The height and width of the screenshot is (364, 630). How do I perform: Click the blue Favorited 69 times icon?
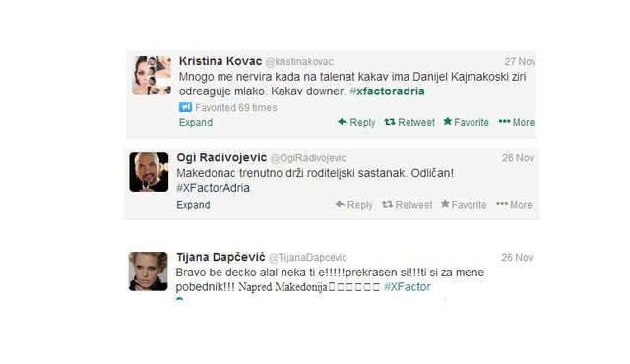click(185, 107)
